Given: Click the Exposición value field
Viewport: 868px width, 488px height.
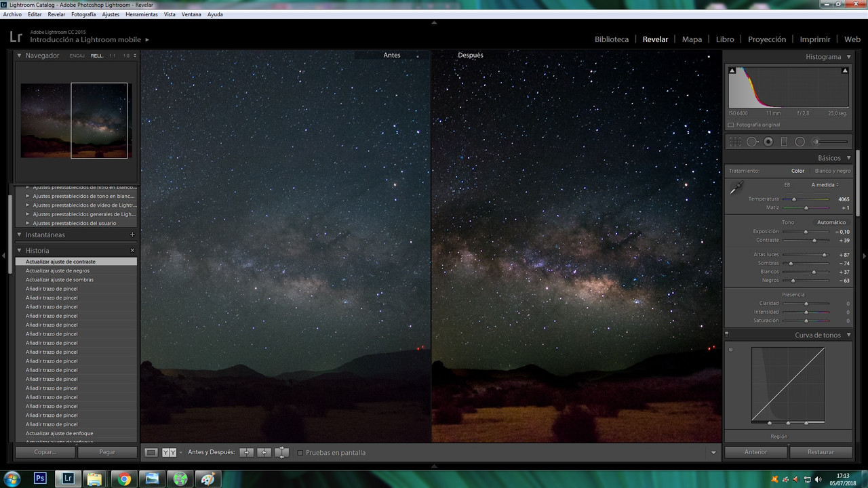Looking at the screenshot, I should (842, 232).
